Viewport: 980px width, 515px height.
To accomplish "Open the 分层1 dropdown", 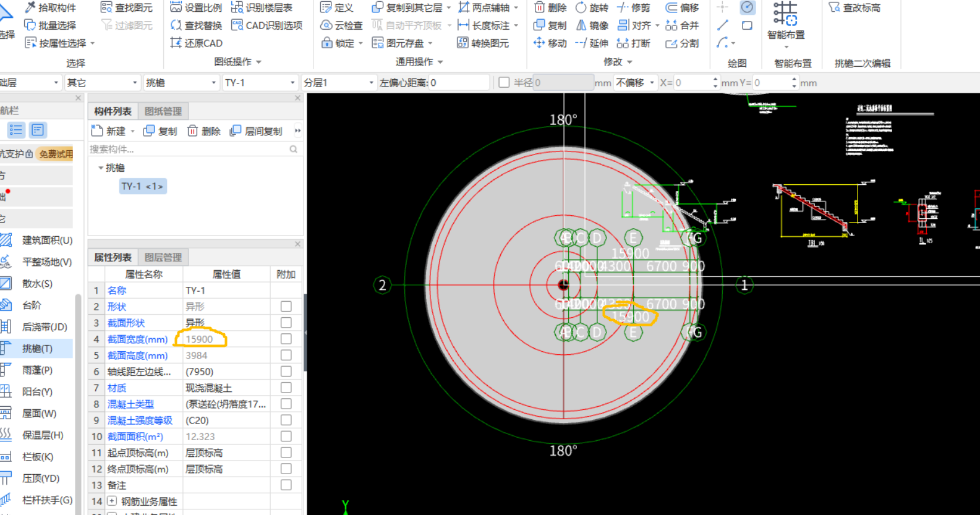I will 339,82.
